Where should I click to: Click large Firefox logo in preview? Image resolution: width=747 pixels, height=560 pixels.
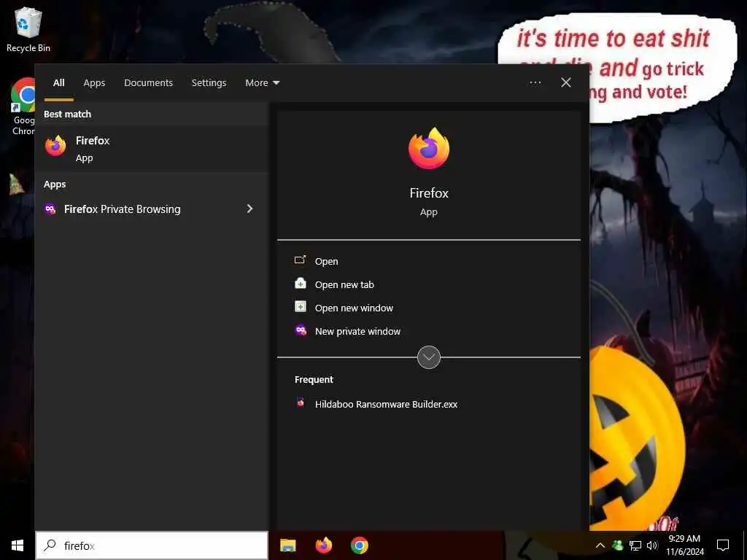[x=429, y=149]
